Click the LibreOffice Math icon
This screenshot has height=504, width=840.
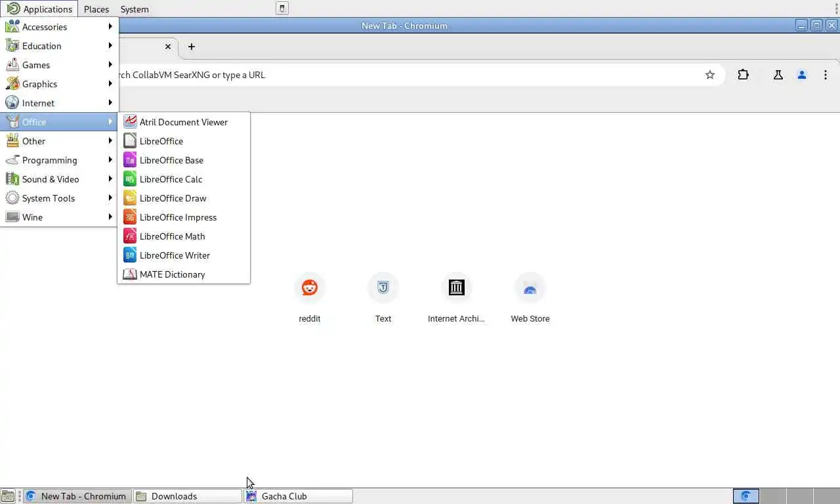(130, 236)
